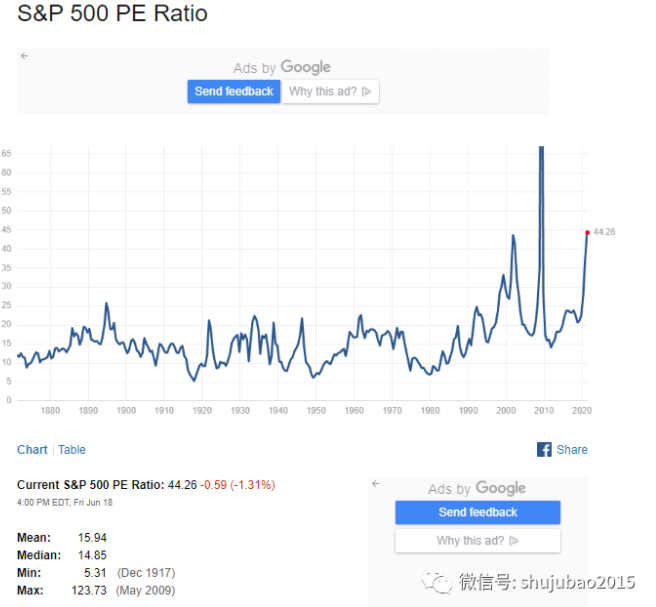This screenshot has height=607, width=656.
Task: Click the S&P 500 PE Ratio page heading
Action: point(113,15)
